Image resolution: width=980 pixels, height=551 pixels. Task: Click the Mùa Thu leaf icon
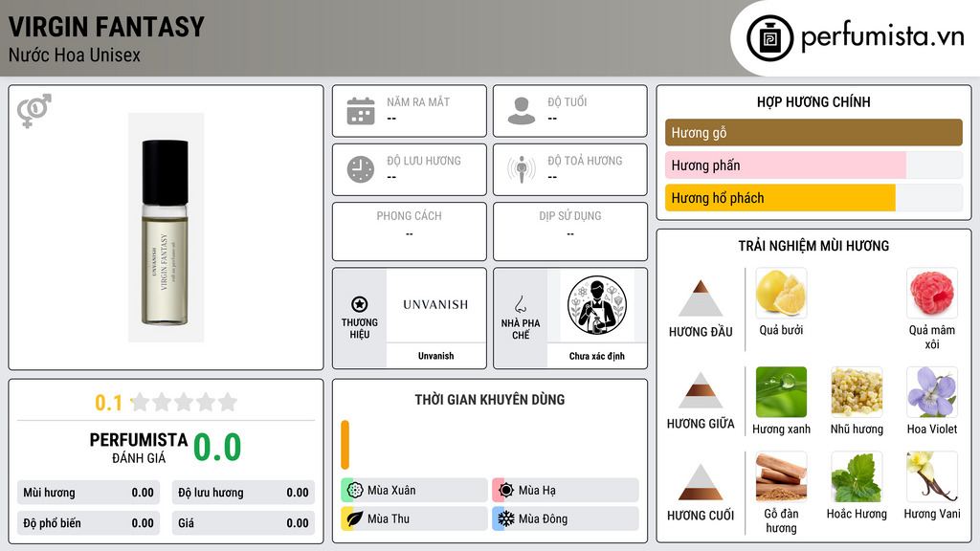click(x=355, y=518)
